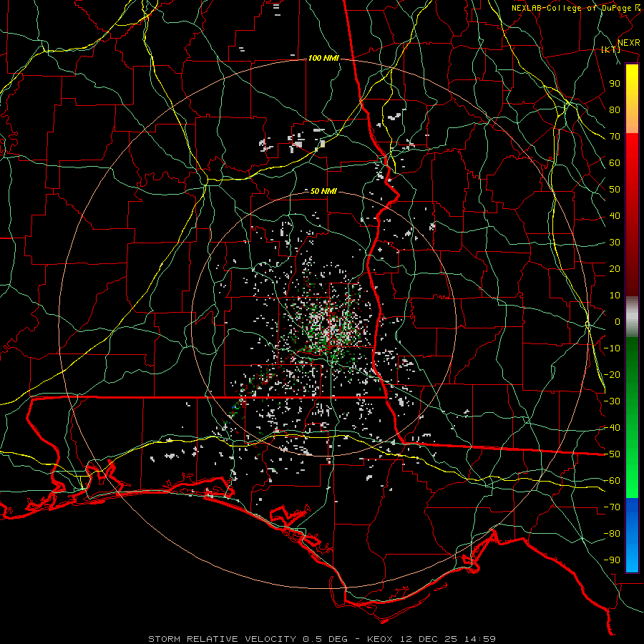The image size is (644, 644).
Task: Click the "-60" value on the velocity scale
Action: 613,481
